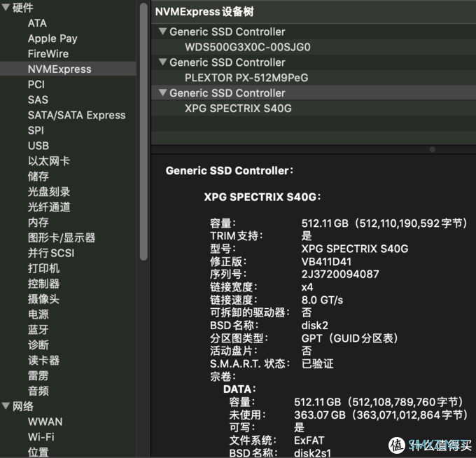Click the GPT (GUID分区表) value
Image resolution: width=476 pixels, height=458 pixels.
click(x=350, y=338)
